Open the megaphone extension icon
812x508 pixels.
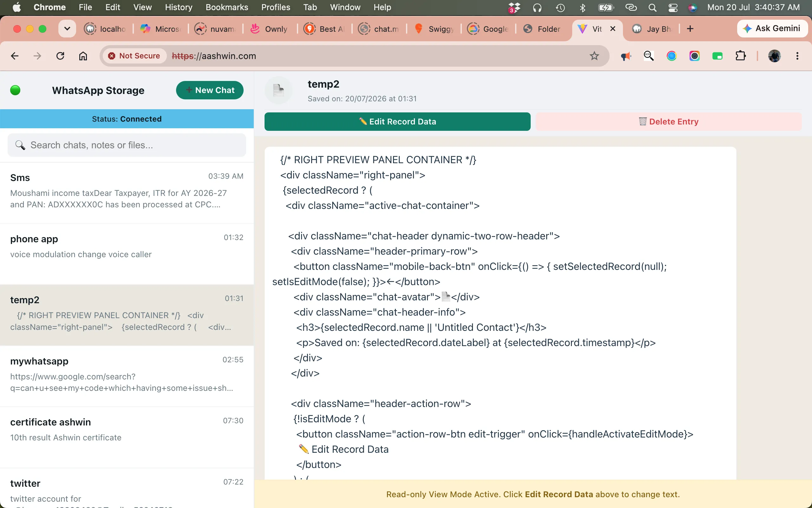[626, 56]
